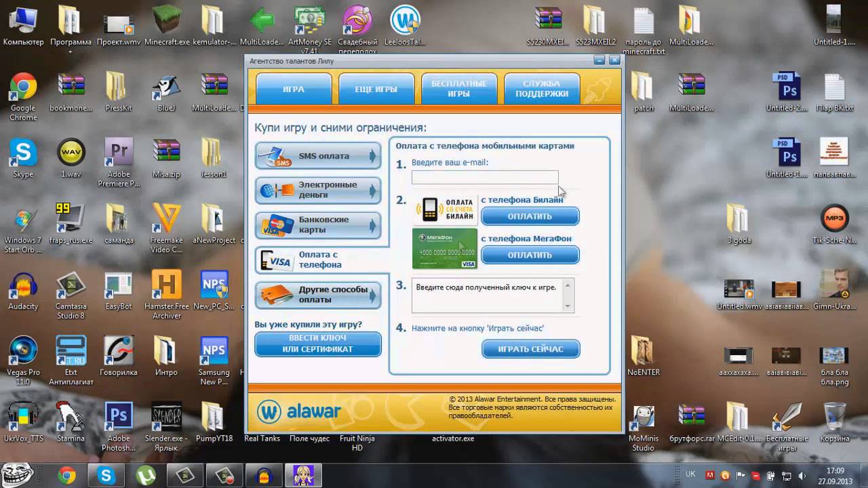Select Оплата с телефона option
868x488 pixels.
[320, 260]
